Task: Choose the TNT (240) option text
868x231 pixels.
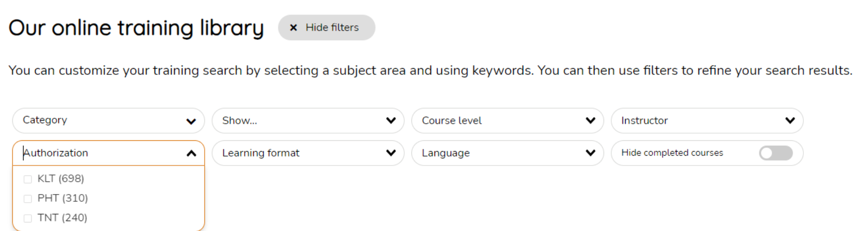Action: pyautogui.click(x=62, y=217)
